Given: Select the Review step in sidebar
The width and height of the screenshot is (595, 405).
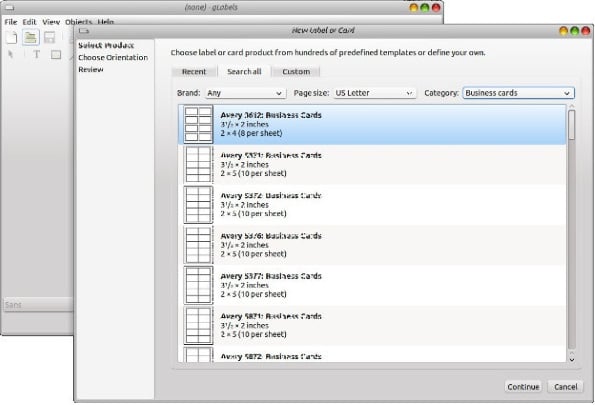Looking at the screenshot, I should click(91, 69).
